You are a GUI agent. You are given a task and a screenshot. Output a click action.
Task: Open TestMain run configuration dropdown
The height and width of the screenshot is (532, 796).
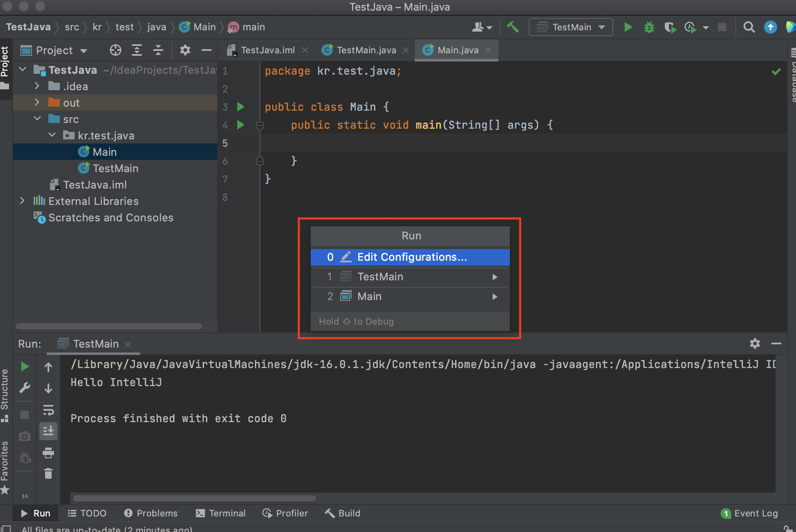[571, 27]
